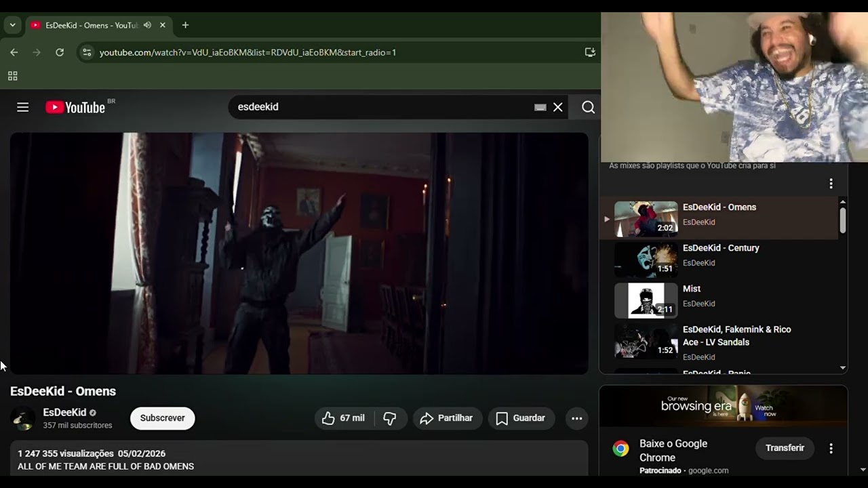Open more actions ellipsis under video

(x=577, y=418)
